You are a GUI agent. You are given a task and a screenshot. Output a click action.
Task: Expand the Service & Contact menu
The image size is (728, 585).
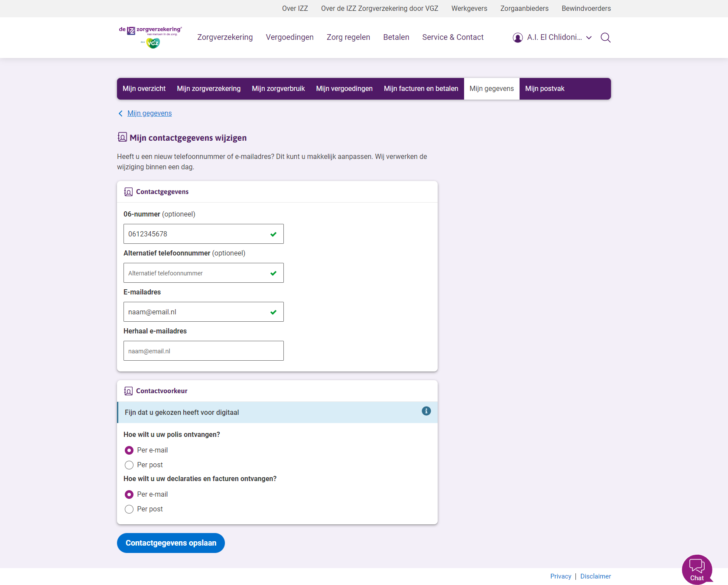452,37
